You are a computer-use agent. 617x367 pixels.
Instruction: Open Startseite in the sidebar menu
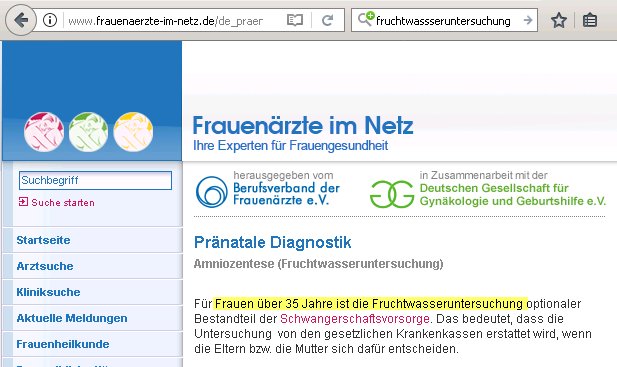click(43, 240)
